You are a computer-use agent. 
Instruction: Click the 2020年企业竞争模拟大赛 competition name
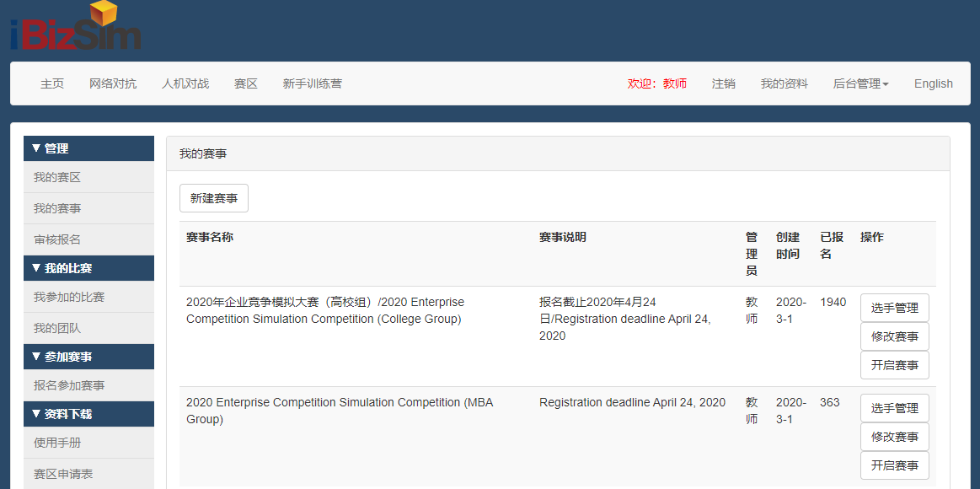pyautogui.click(x=325, y=311)
